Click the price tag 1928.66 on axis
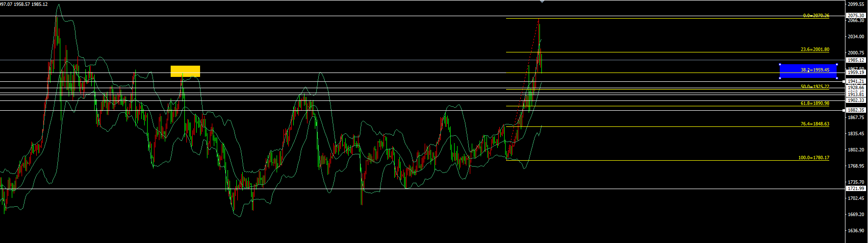The height and width of the screenshot is (243, 868). [856, 88]
